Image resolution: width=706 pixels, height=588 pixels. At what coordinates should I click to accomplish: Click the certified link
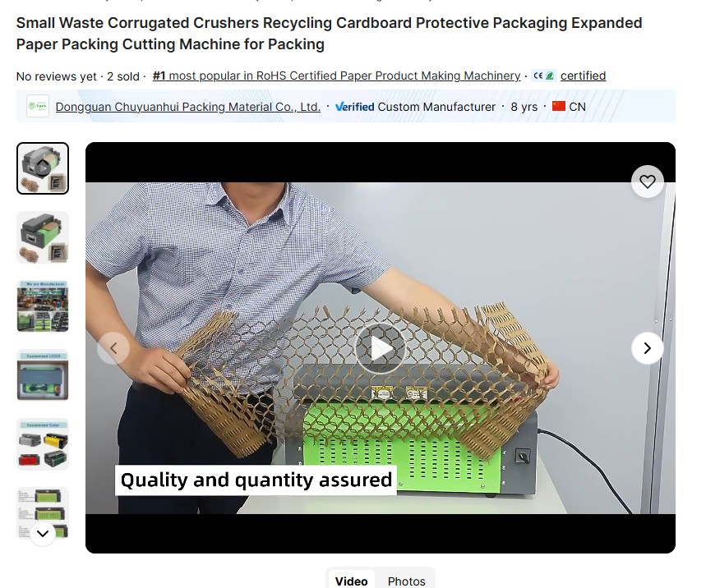point(583,76)
